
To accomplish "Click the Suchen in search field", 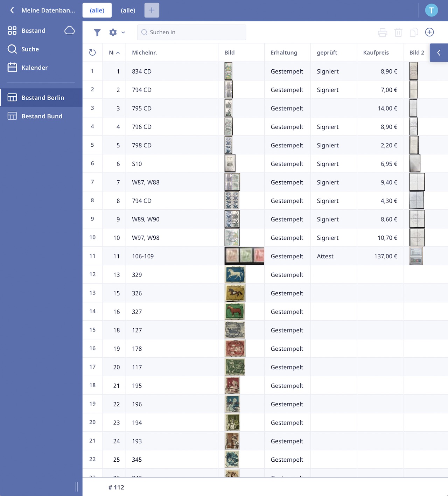I will 191,32.
